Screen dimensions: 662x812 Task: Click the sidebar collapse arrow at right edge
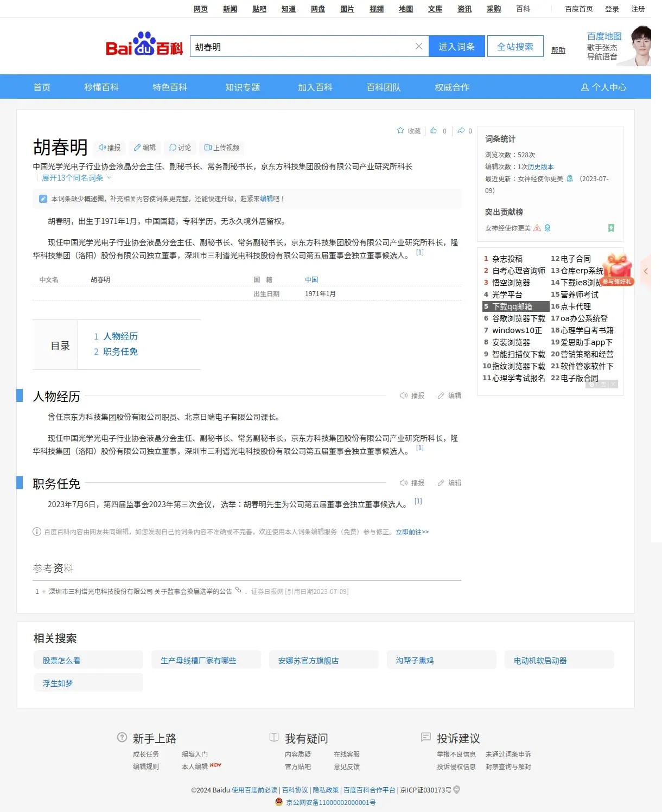(646, 271)
